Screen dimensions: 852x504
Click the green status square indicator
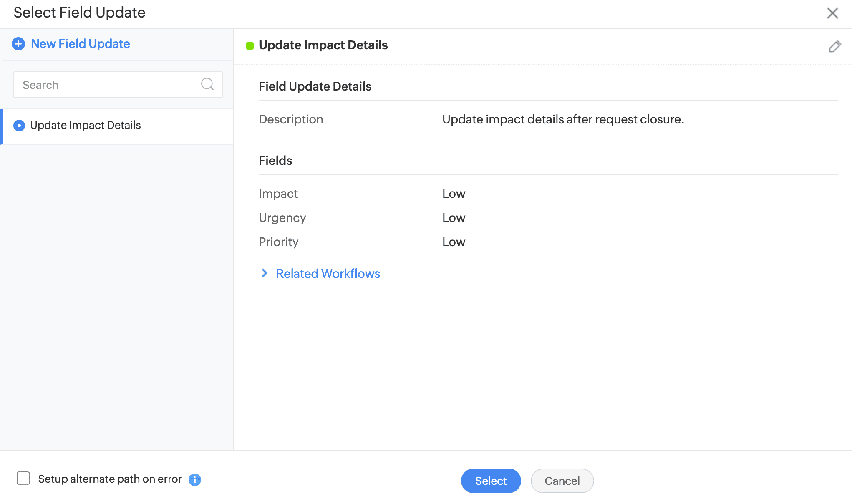pyautogui.click(x=250, y=46)
